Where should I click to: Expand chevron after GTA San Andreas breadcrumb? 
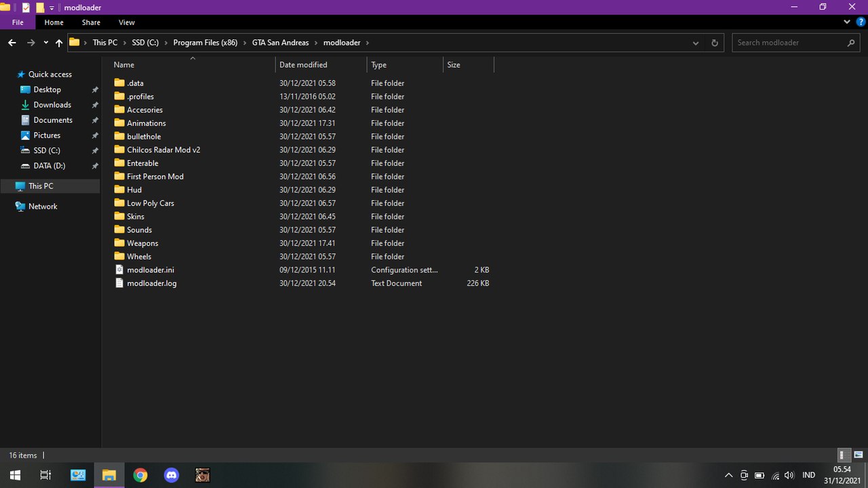(316, 43)
